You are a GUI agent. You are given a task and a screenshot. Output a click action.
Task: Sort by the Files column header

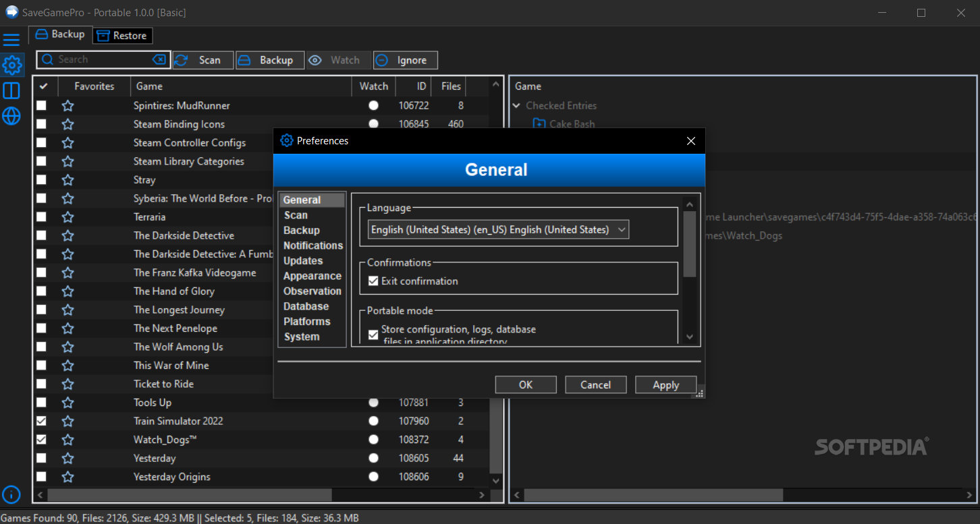tap(451, 86)
